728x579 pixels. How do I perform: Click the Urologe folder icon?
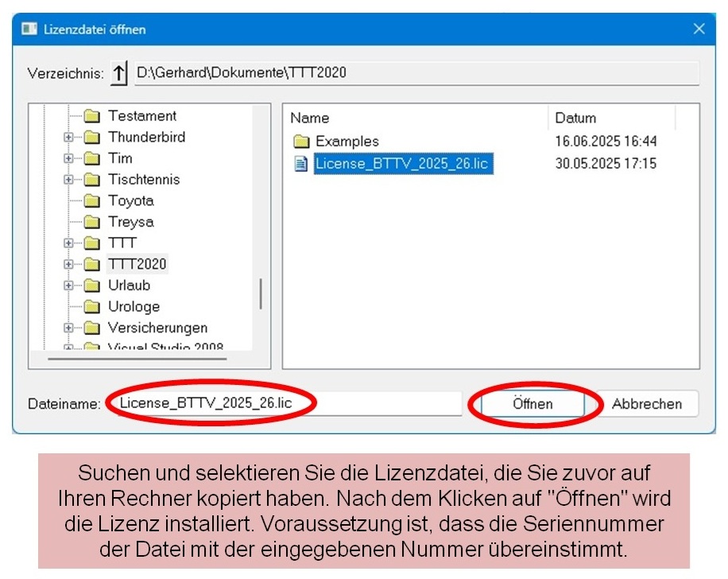[91, 307]
